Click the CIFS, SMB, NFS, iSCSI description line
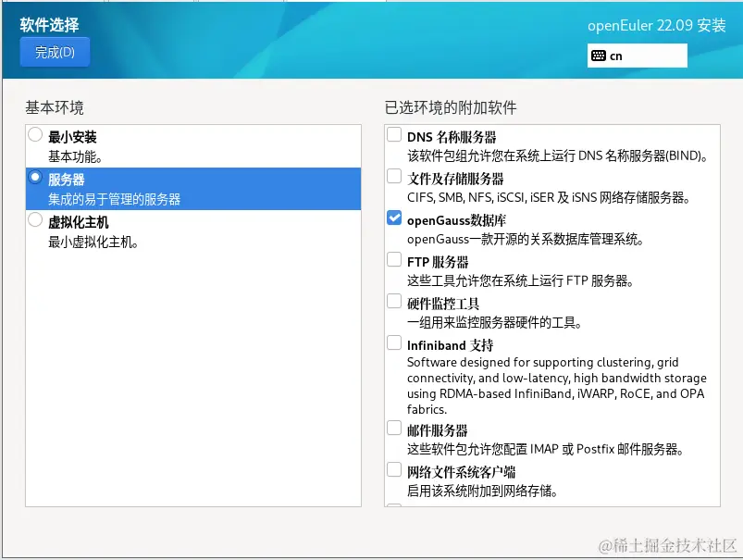Screen dimensions: 743x560 pos(549,197)
